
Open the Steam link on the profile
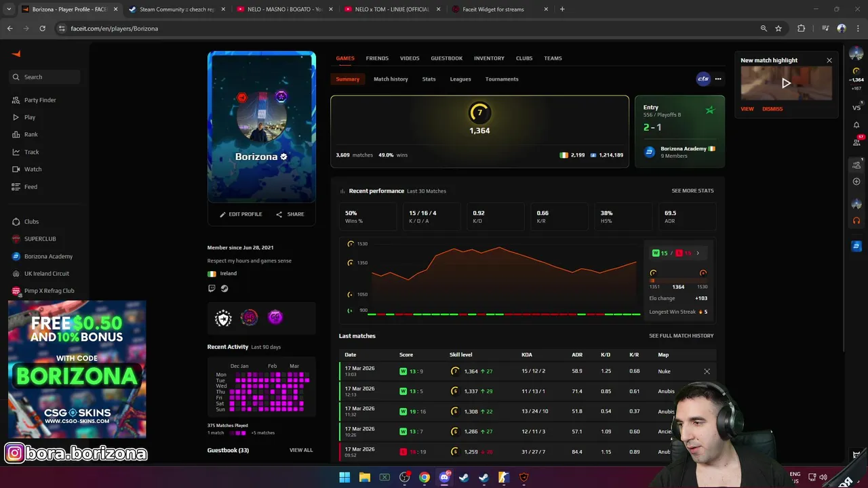coord(224,289)
